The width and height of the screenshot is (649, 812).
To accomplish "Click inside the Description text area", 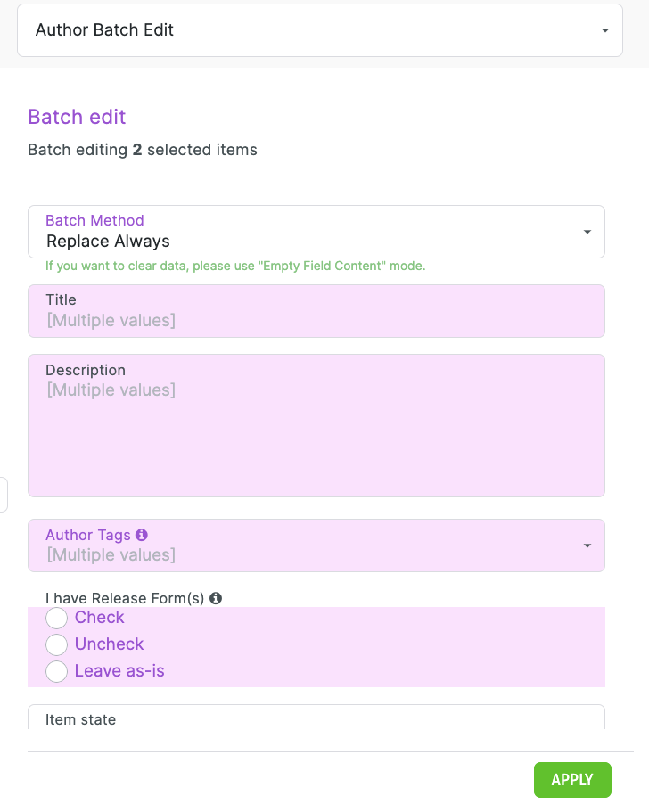I will (316, 435).
